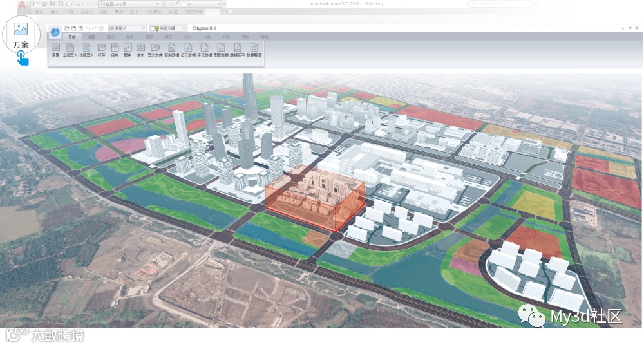
Task: Click New file icon in AutoCAD toolbar
Action: (x=36, y=4)
